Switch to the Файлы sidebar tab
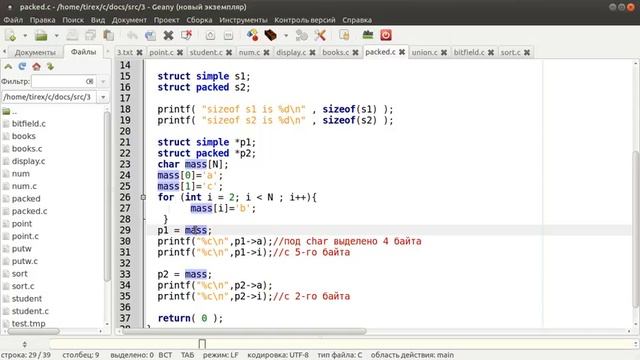The height and width of the screenshot is (360, 640). (83, 52)
